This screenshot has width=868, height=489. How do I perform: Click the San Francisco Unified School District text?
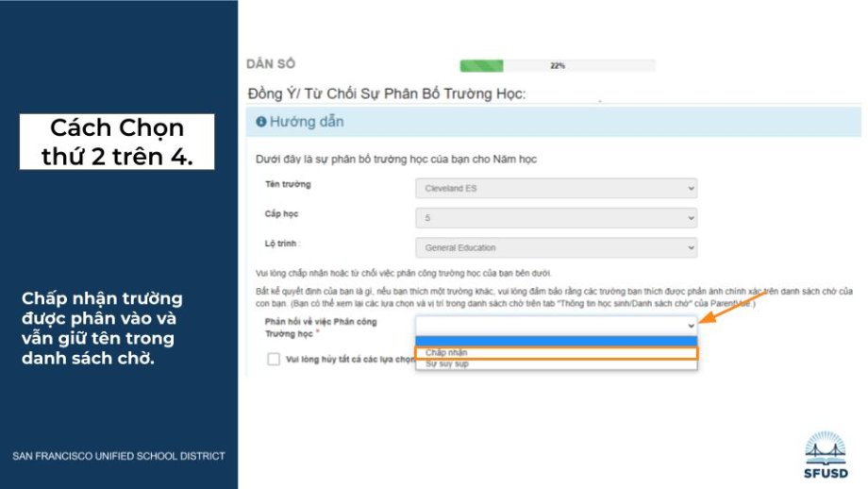pyautogui.click(x=118, y=456)
